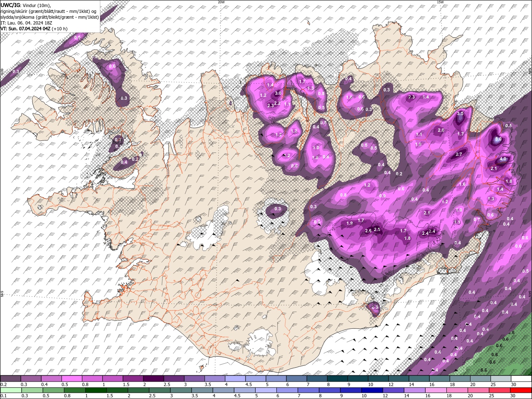The width and height of the screenshot is (532, 399).
Task: Click the slydda/snjókoma legend description line
Action: click(49, 17)
